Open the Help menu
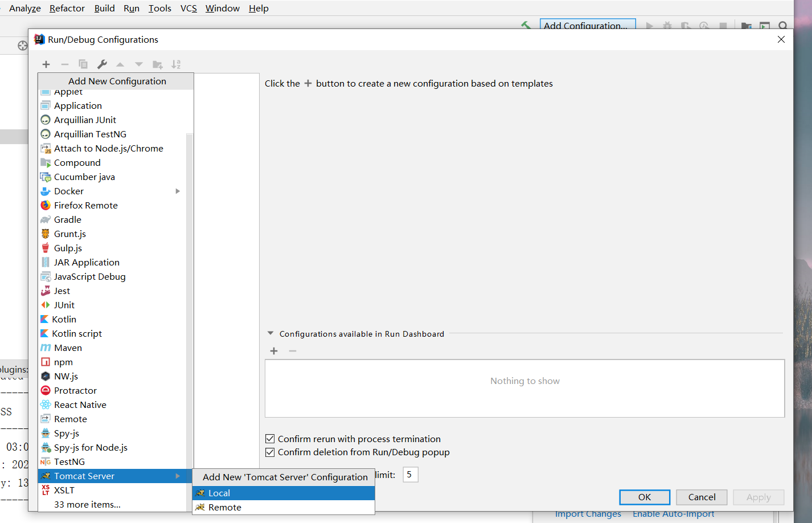Screen dimensions: 812x523 pos(259,9)
